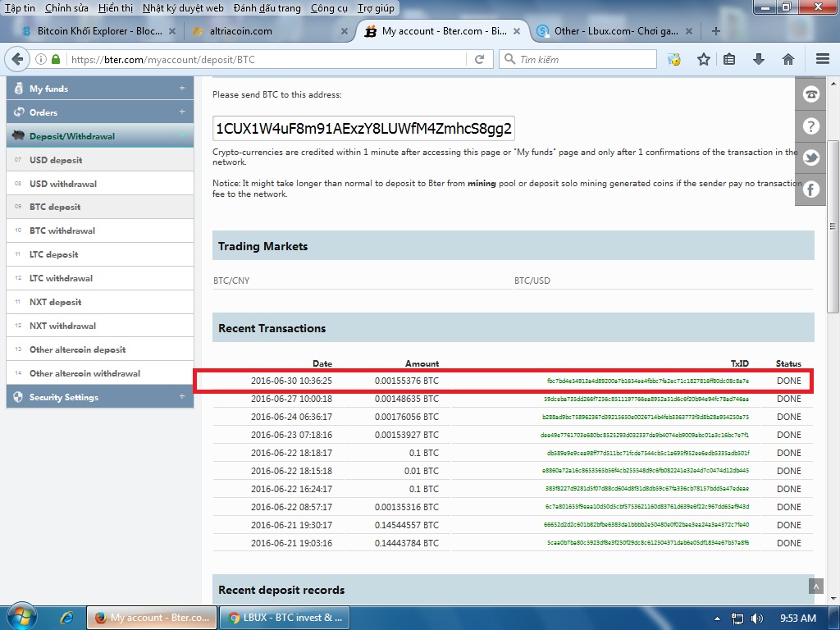Open a new tab with plus button
This screenshot has height=630, width=840.
(715, 31)
